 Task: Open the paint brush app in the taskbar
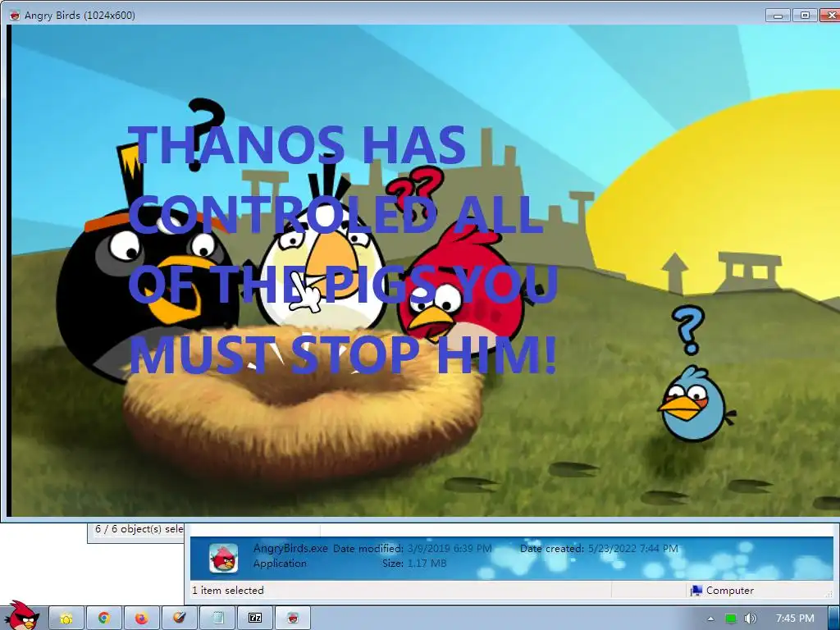tap(179, 619)
